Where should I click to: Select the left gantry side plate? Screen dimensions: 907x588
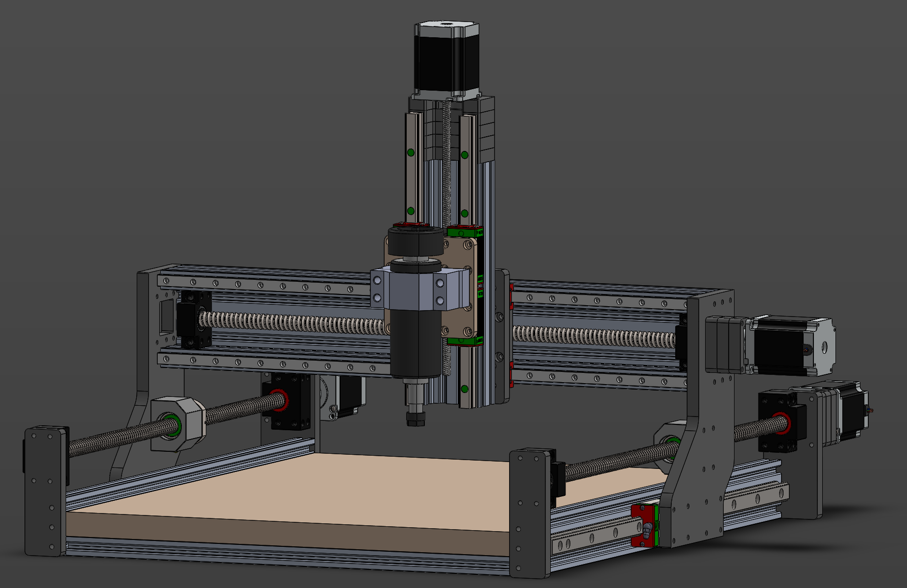(x=147, y=372)
